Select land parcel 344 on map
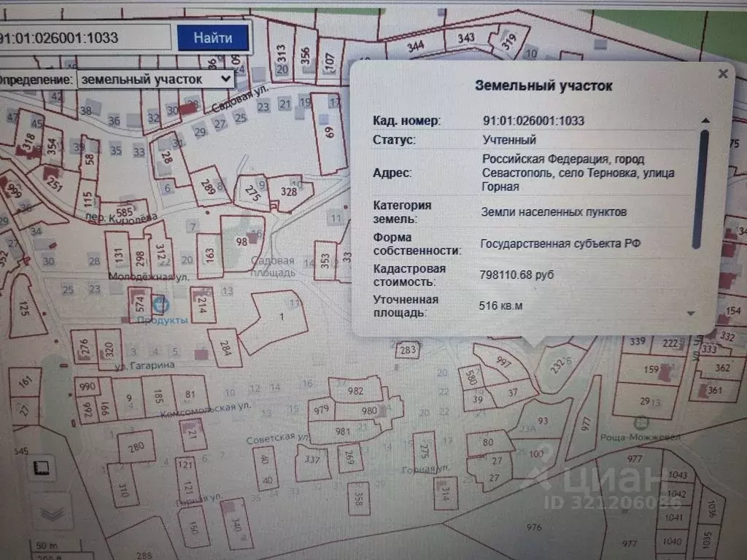 (415, 46)
